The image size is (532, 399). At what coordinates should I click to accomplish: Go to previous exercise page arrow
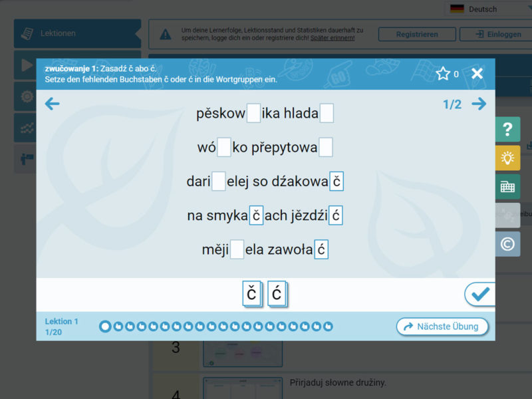point(53,104)
